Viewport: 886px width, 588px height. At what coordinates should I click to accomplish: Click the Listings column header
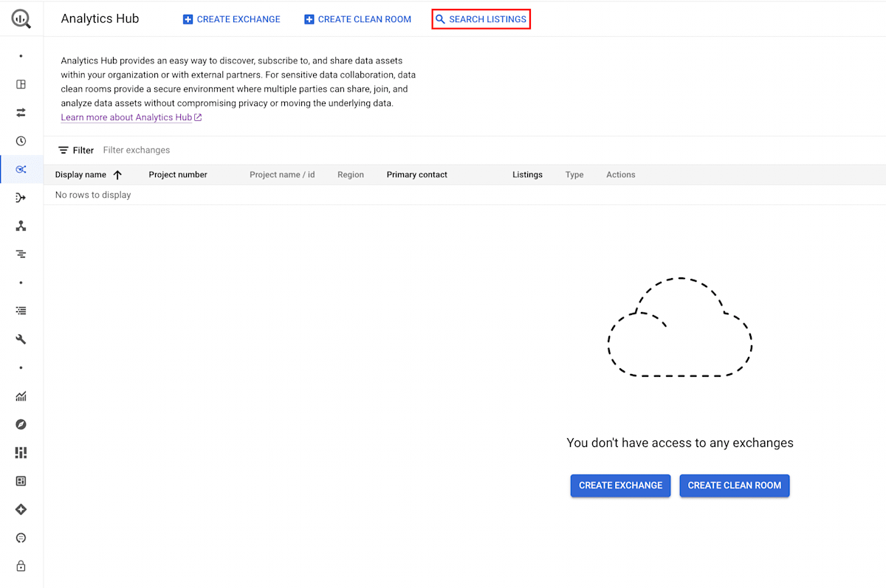527,175
